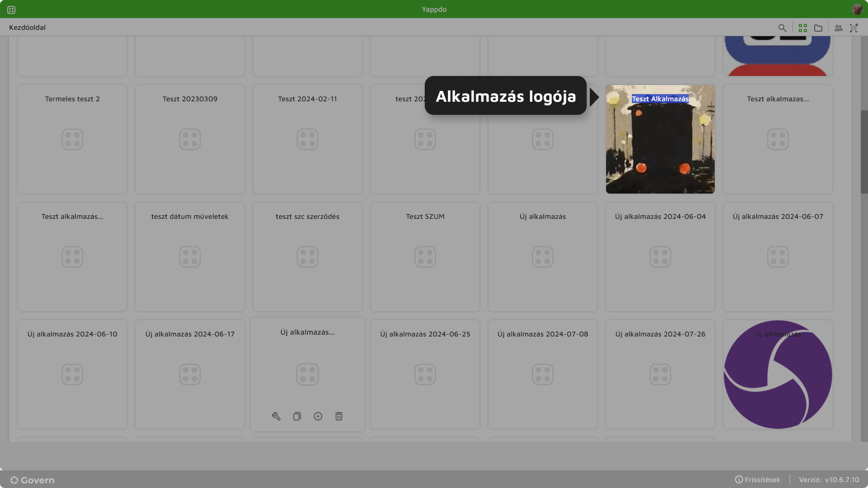Viewport: 868px width, 488px height.
Task: Select the Termeles teszt 2 application
Action: [x=72, y=139]
